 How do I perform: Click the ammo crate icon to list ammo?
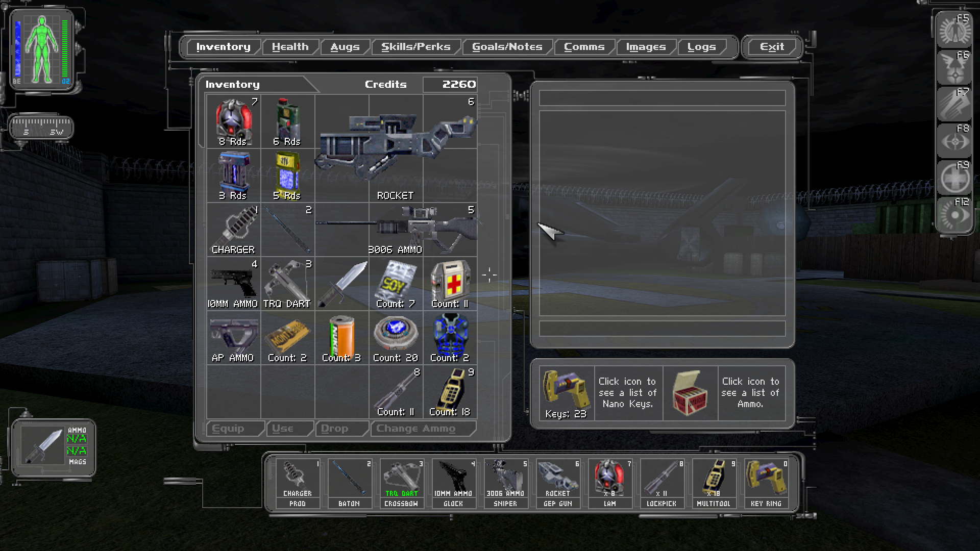click(690, 393)
